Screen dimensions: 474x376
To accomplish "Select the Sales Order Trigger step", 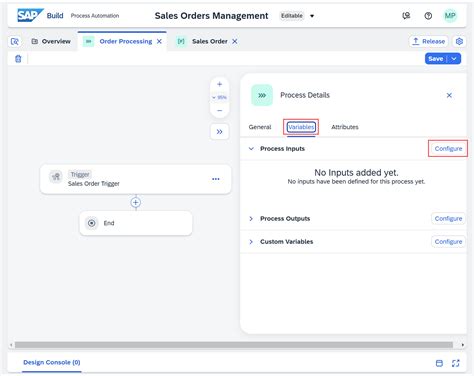I will [135, 179].
